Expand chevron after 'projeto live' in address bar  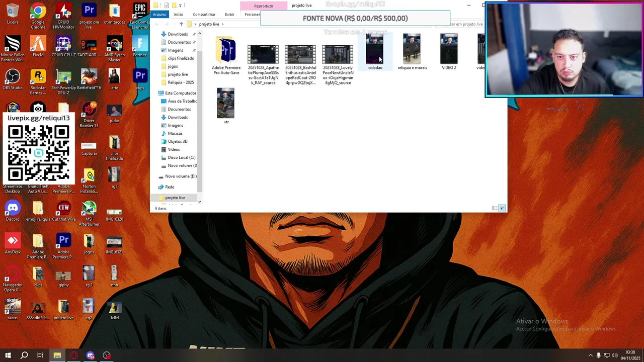222,24
